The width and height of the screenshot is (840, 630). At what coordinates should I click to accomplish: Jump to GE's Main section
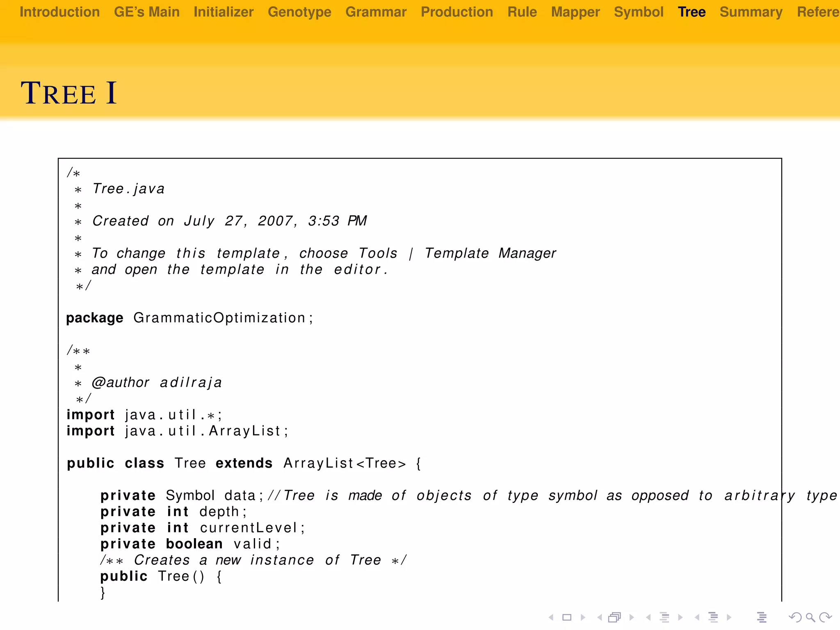(147, 12)
